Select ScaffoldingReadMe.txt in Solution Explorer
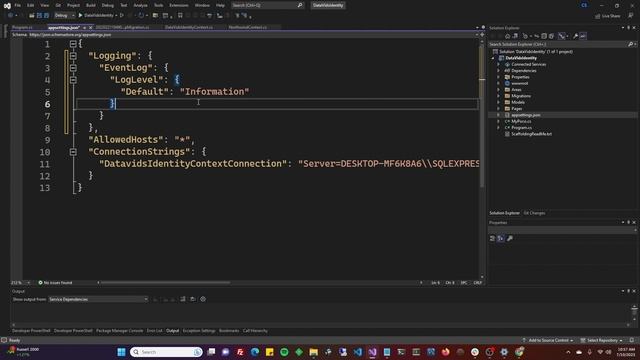 click(531, 134)
